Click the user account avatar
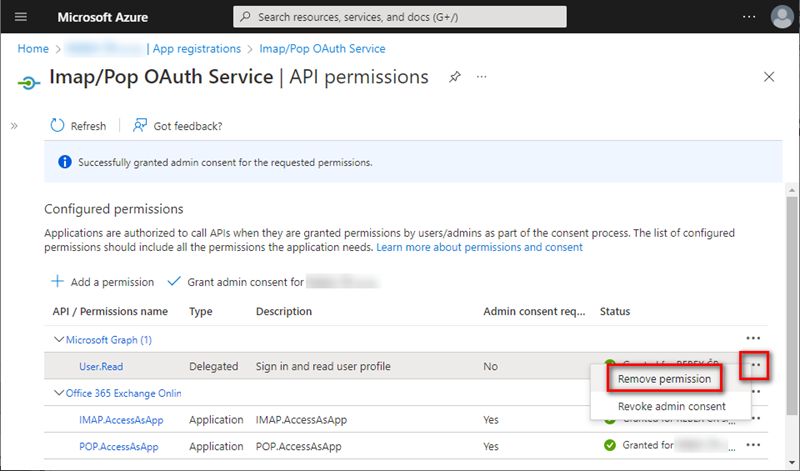The height and width of the screenshot is (471, 800). click(x=781, y=17)
